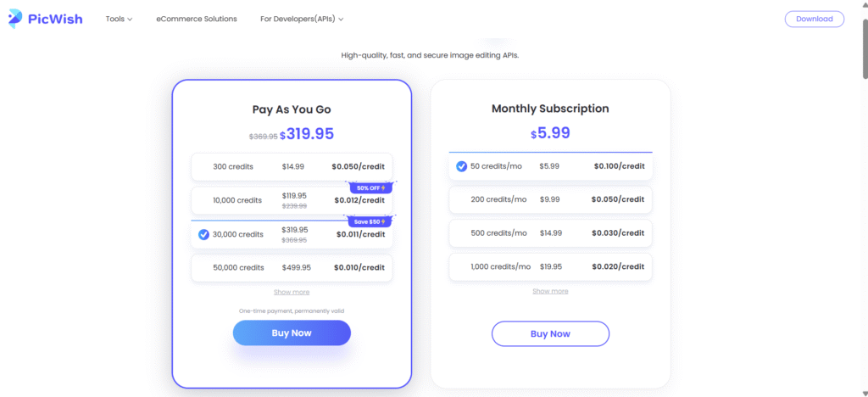Viewport: 868px width, 397px height.
Task: Click the Save $50 badge
Action: (x=369, y=221)
